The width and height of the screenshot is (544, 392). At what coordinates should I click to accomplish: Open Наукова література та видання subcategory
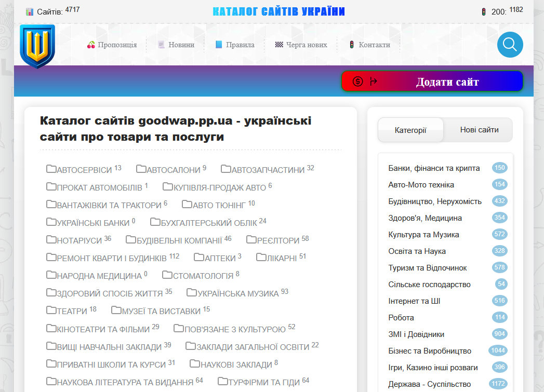125,382
